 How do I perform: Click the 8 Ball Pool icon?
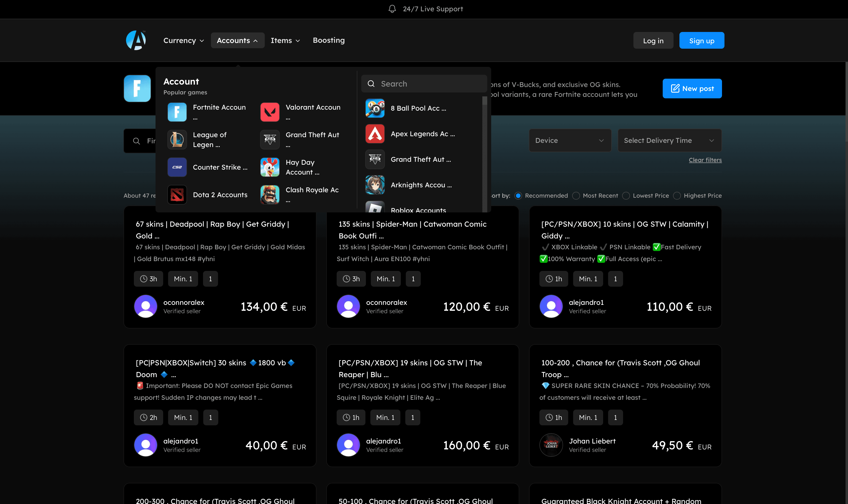[x=375, y=108]
